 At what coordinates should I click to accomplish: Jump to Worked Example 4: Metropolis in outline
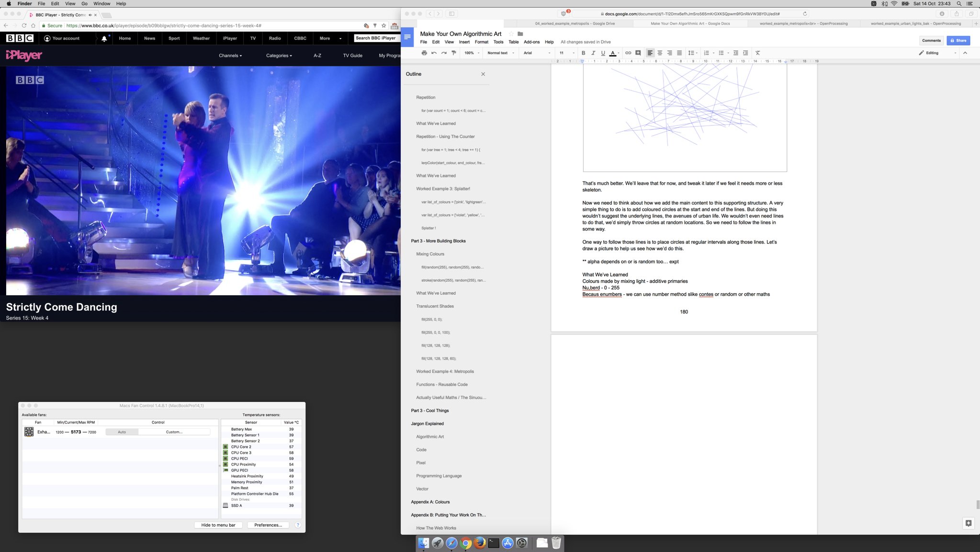click(x=445, y=371)
